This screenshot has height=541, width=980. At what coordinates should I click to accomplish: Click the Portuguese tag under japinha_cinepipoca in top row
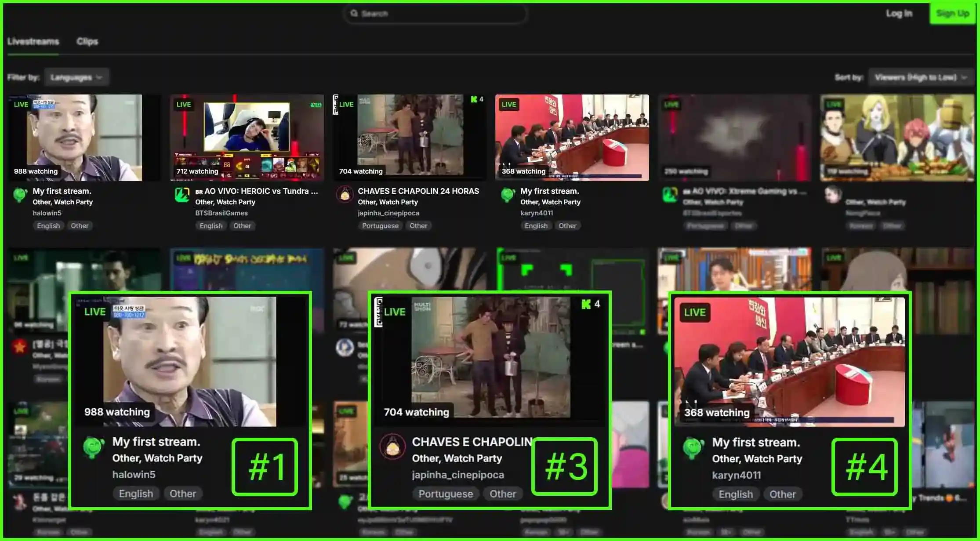click(x=380, y=226)
